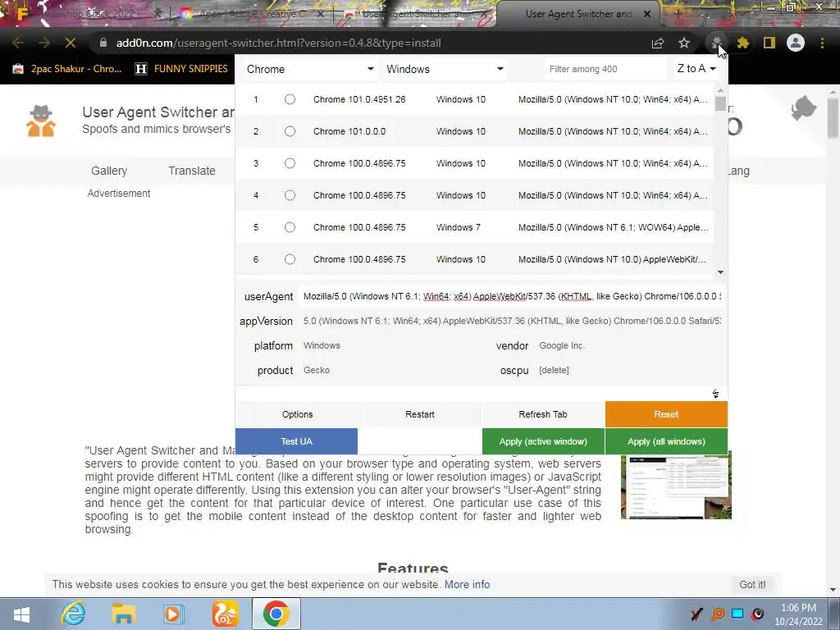Viewport: 840px width, 630px height.
Task: Select radio button in row 4
Action: click(290, 195)
